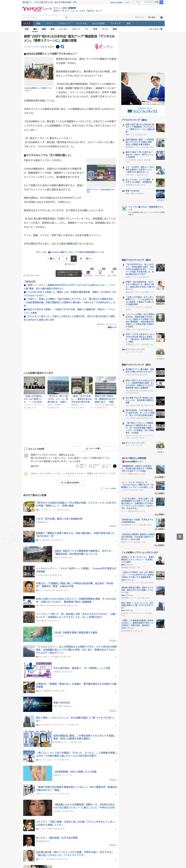
Task: Click the コメントを書く button
Action: 93,448
